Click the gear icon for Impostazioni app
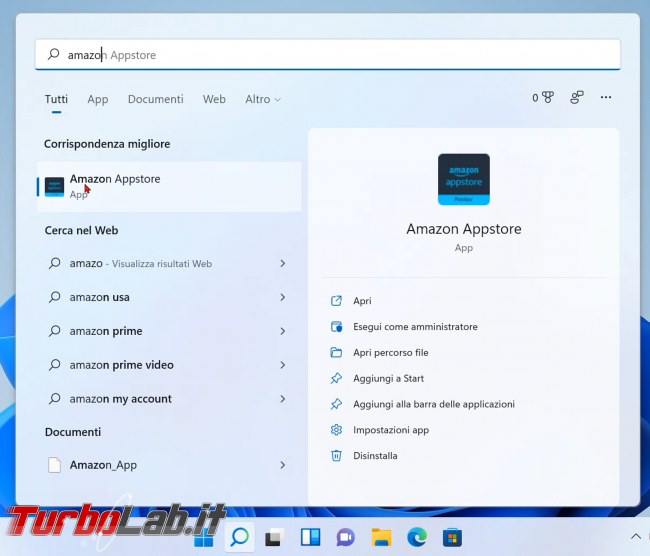Viewport: 650px width, 556px height. click(x=336, y=430)
